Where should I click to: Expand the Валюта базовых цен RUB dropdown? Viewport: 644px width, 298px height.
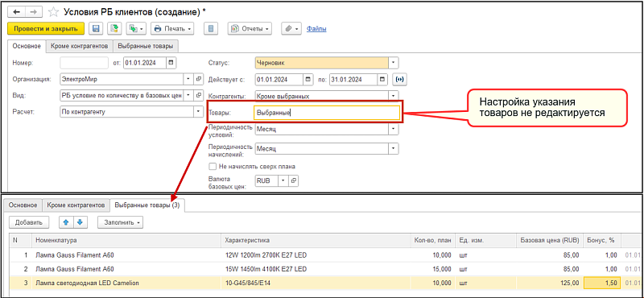(x=284, y=180)
